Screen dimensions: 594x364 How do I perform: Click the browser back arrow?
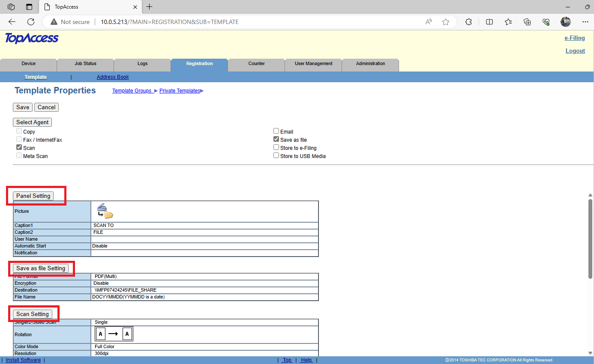tap(12, 22)
